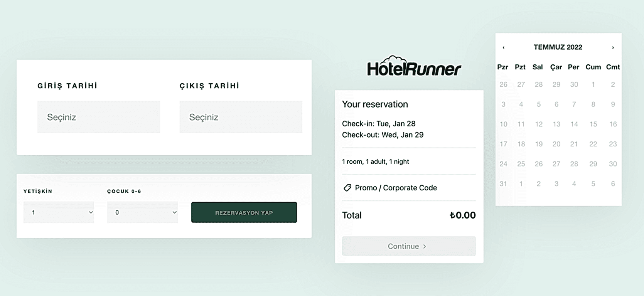Pick day 8 in the calendar
Image resolution: width=644 pixels, height=296 pixels.
(593, 104)
